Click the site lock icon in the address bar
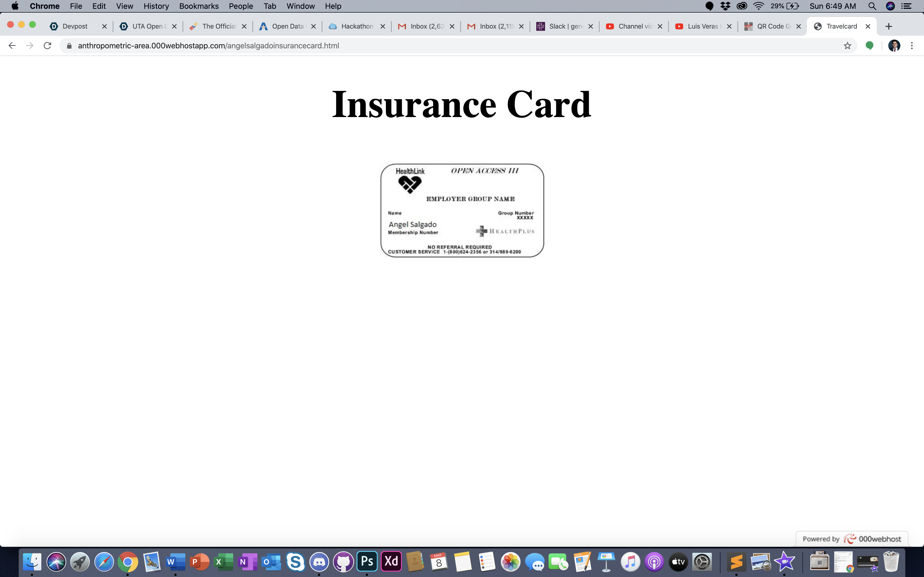The width and height of the screenshot is (924, 577). pyautogui.click(x=69, y=46)
